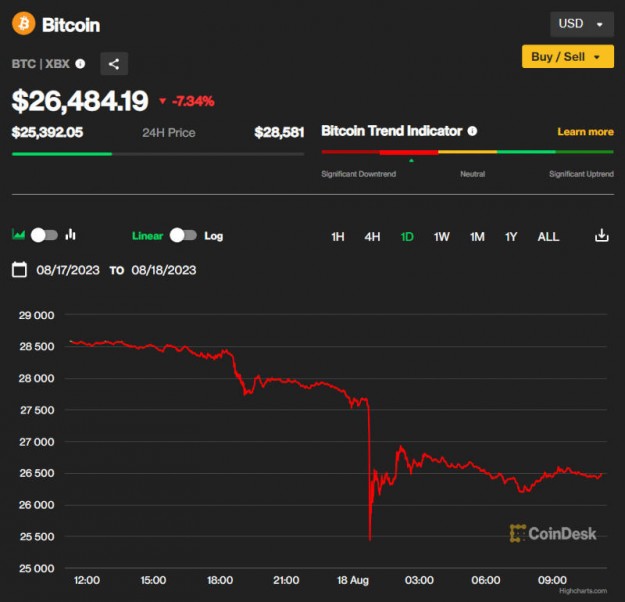Image resolution: width=625 pixels, height=602 pixels.
Task: Open the Learn more link
Action: (585, 132)
